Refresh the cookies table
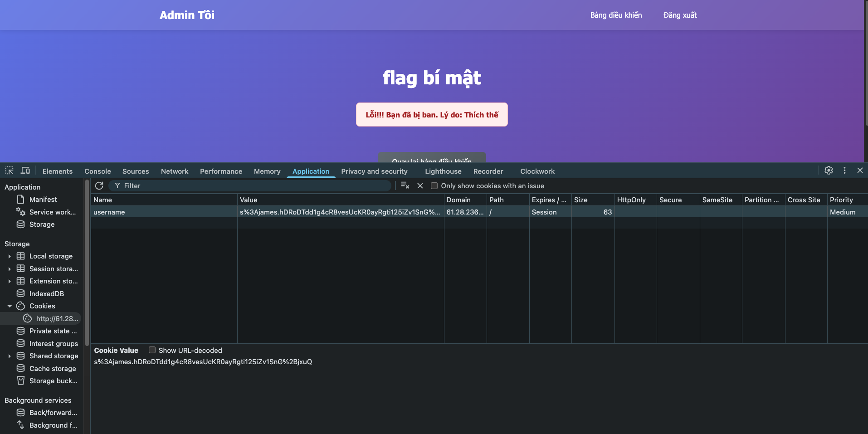The image size is (868, 434). pos(99,185)
